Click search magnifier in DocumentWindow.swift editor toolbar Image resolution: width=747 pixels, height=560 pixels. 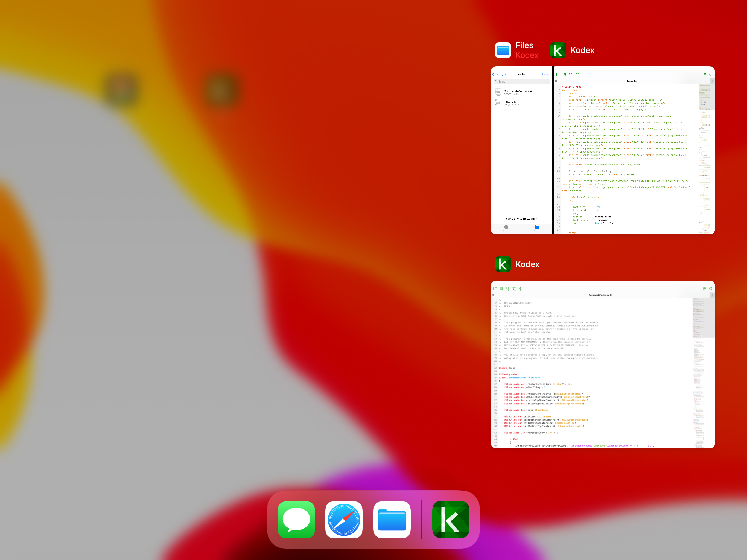pos(507,288)
